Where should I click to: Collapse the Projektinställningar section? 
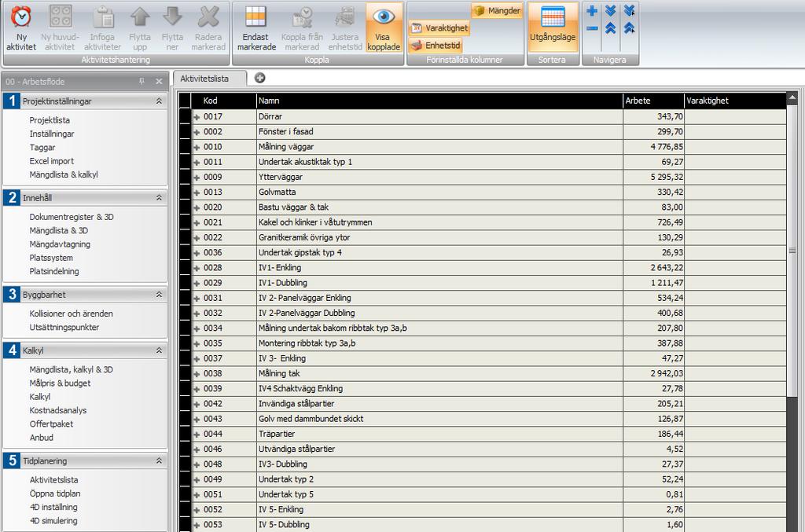[x=159, y=101]
